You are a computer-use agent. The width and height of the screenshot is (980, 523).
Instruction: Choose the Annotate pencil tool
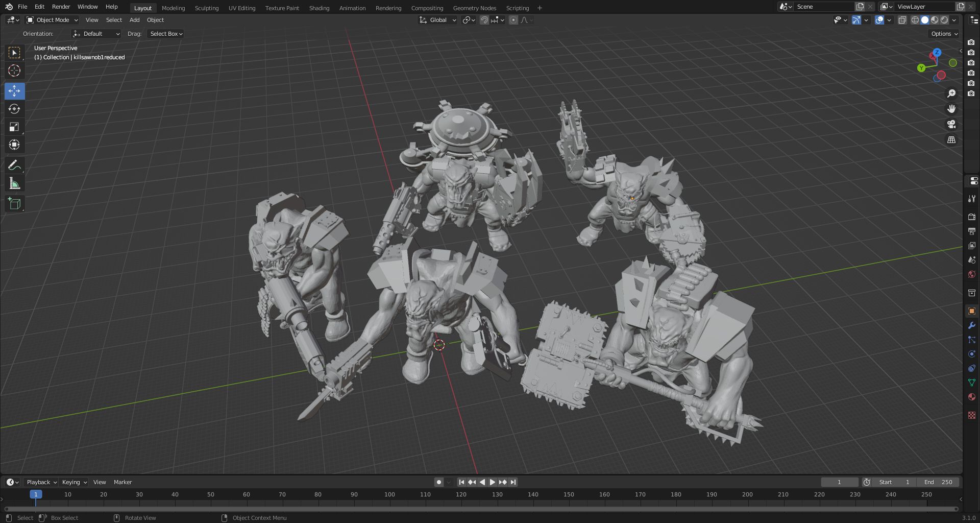[x=14, y=165]
